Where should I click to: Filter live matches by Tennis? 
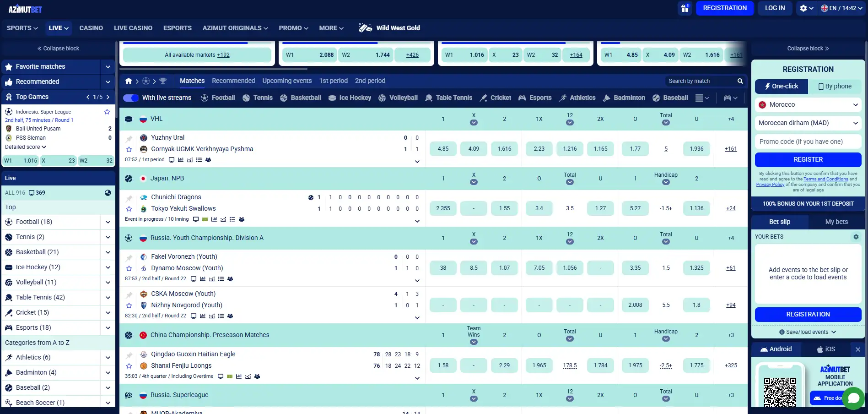pos(257,98)
